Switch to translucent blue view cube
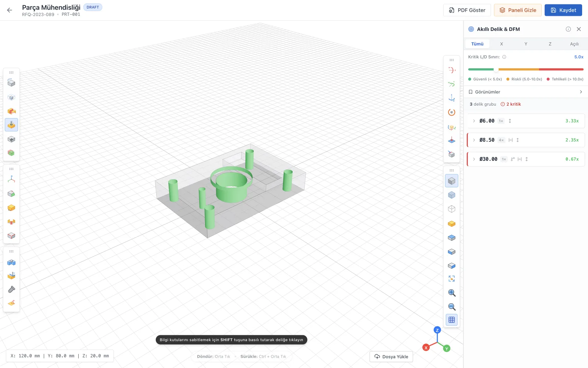The image size is (588, 368). (x=452, y=195)
